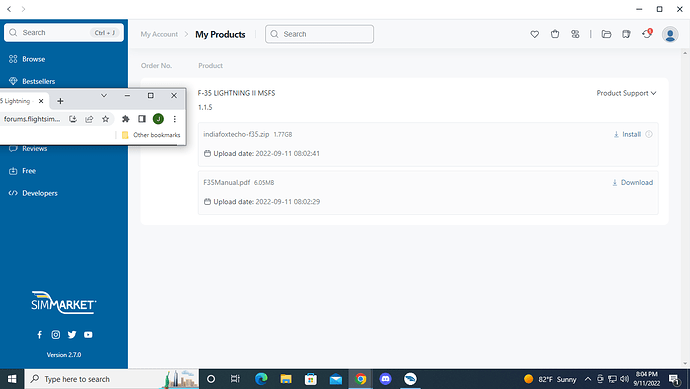Click the Chrome share page icon
Image resolution: width=690 pixels, height=389 pixels.
[89, 119]
